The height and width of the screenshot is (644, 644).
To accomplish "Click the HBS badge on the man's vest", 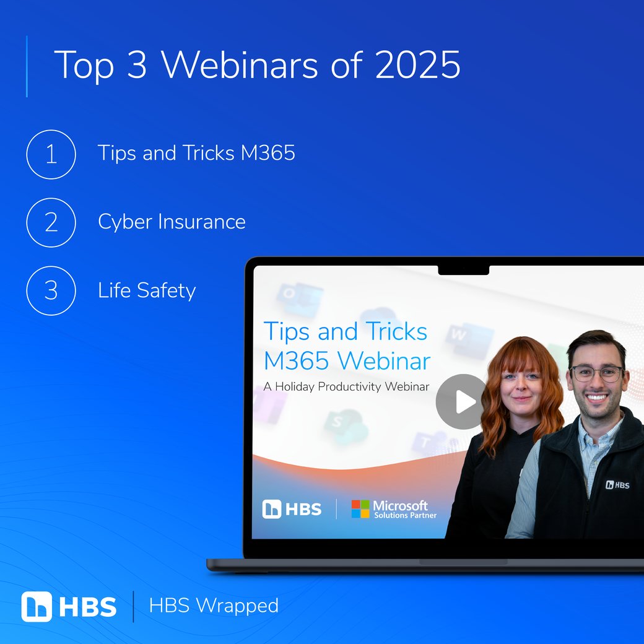I will (617, 484).
